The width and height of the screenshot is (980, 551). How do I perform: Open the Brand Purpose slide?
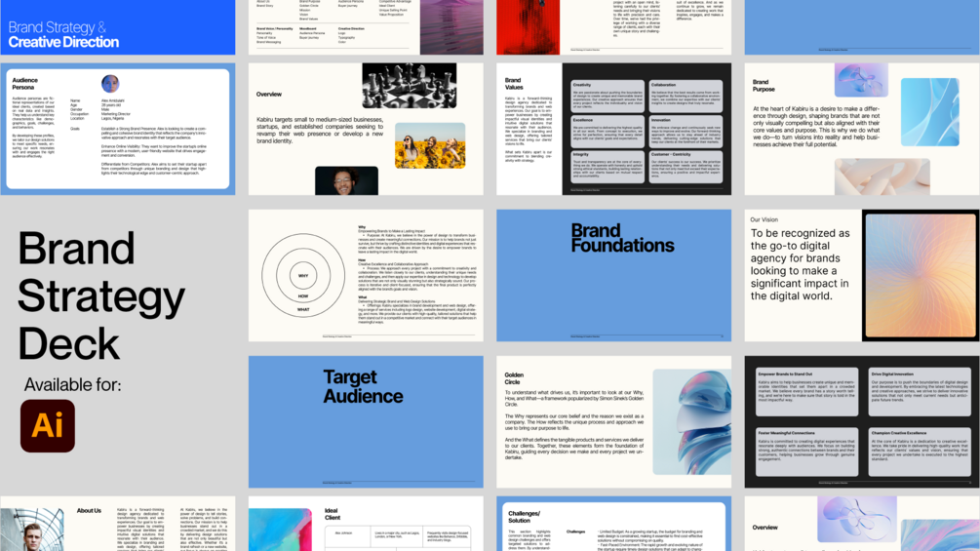pyautogui.click(x=862, y=129)
